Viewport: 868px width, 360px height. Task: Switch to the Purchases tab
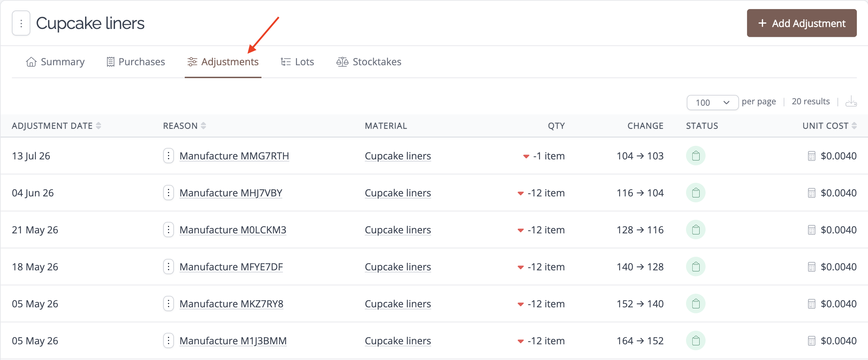136,62
